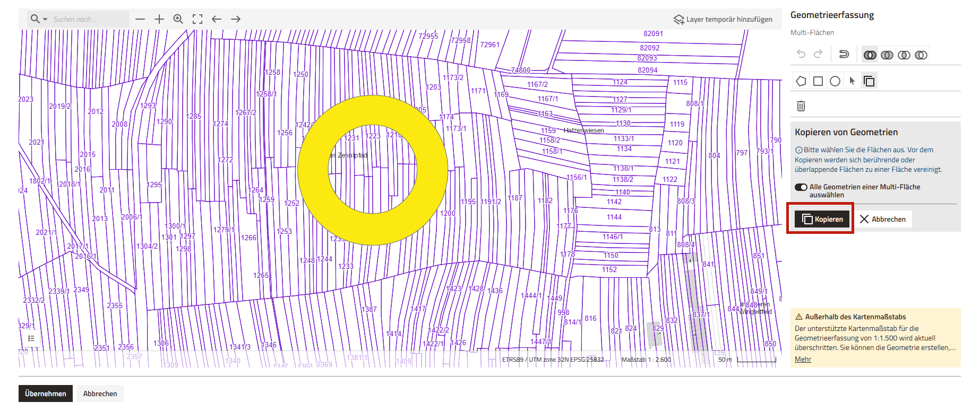Click the zoom-to-area magnifier icon

click(178, 19)
